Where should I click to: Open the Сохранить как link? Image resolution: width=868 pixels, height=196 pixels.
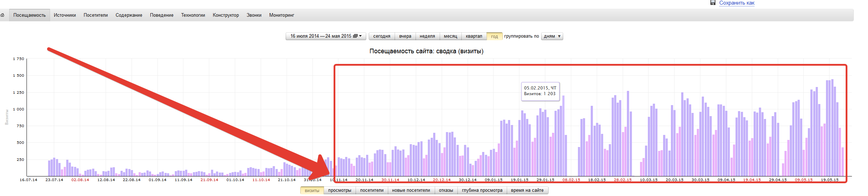tap(737, 3)
